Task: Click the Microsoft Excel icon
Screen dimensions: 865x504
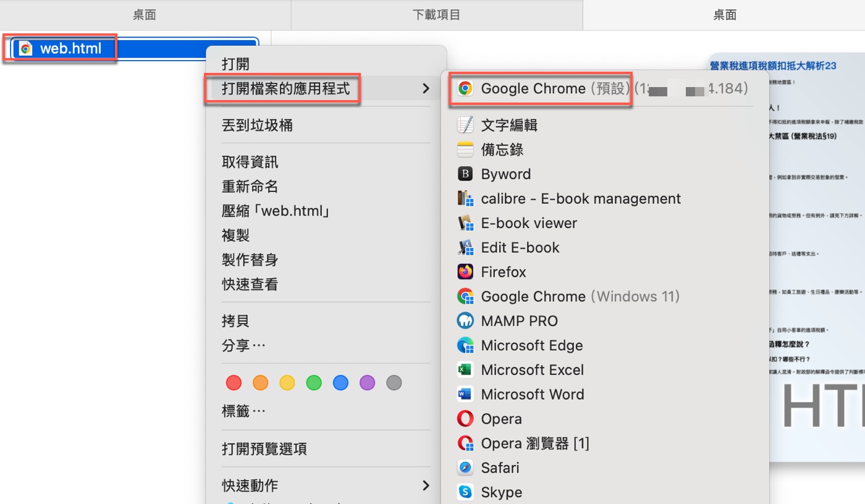Action: pos(465,370)
